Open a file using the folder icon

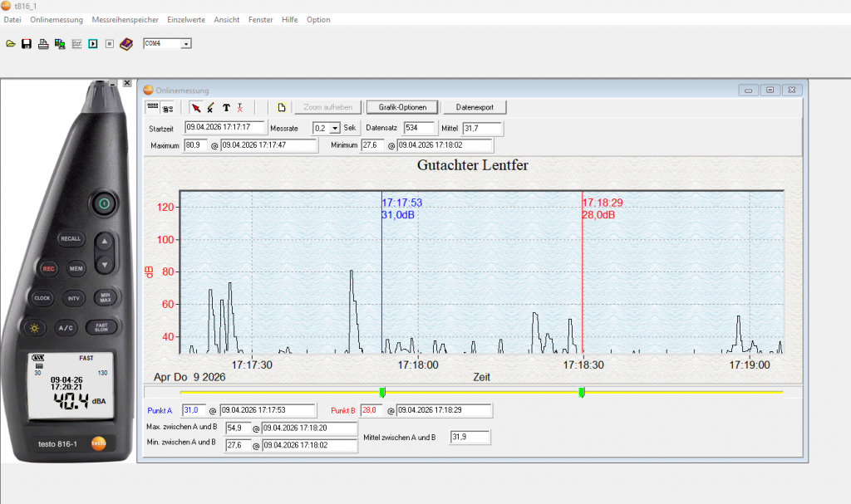11,44
